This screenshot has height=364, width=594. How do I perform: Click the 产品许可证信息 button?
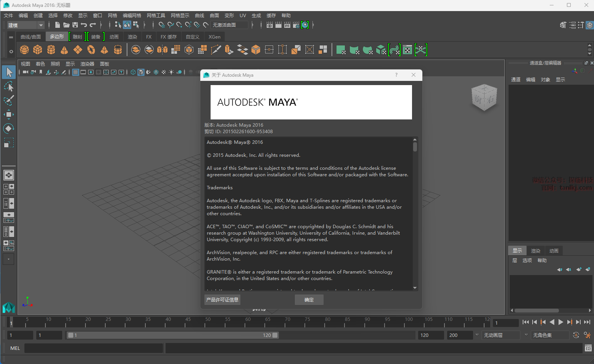(222, 300)
